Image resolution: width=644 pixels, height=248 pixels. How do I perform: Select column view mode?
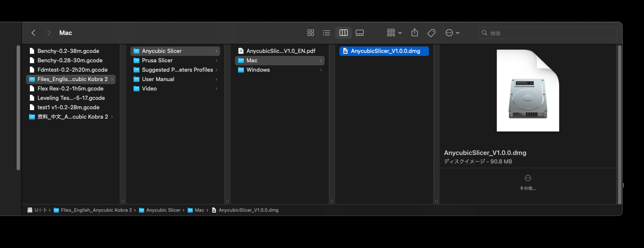[343, 33]
